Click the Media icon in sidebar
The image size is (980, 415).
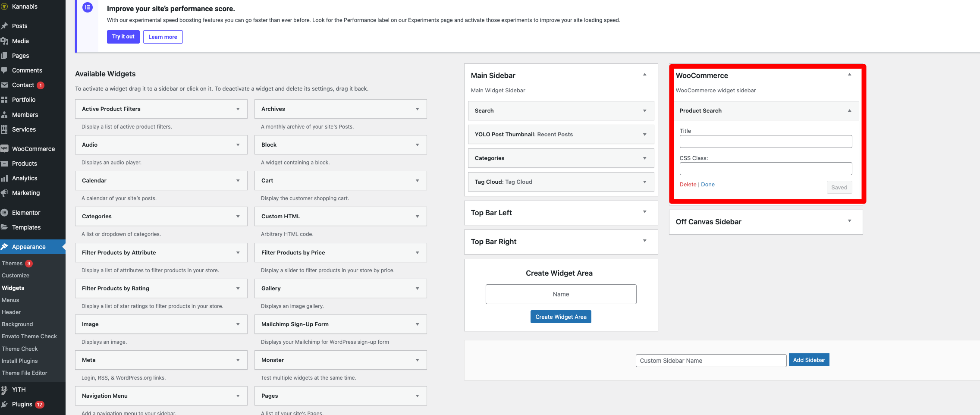coord(4,41)
